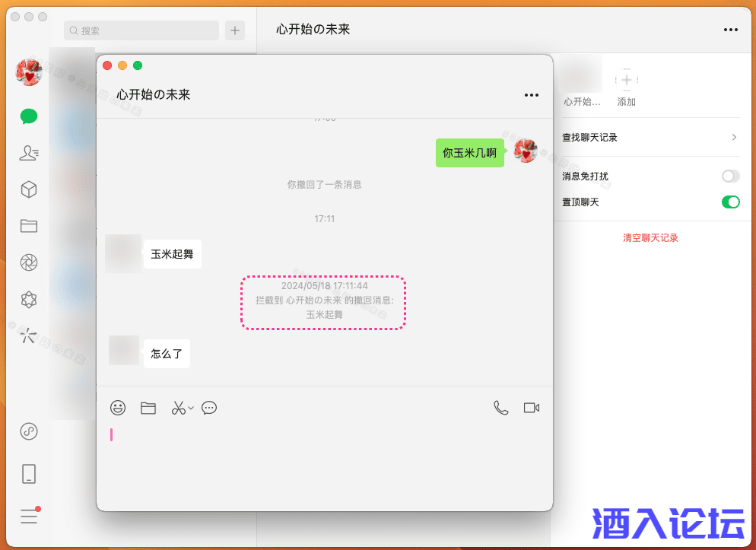Open the emoji picker in chat toolbar

tap(118, 408)
